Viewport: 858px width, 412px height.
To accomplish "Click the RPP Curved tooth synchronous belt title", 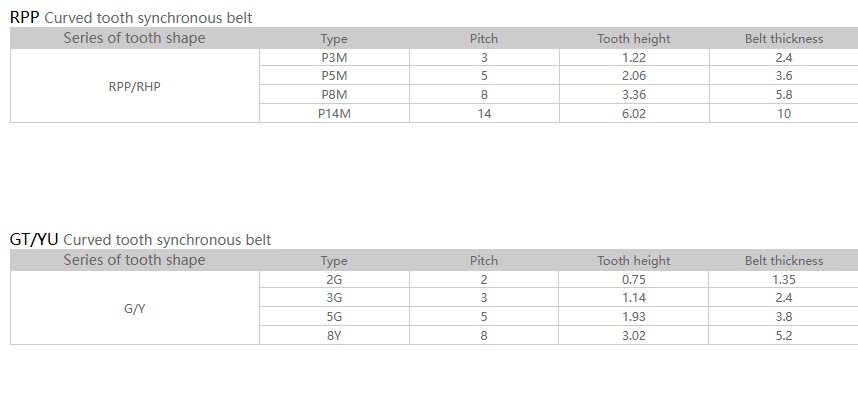I will pos(131,18).
